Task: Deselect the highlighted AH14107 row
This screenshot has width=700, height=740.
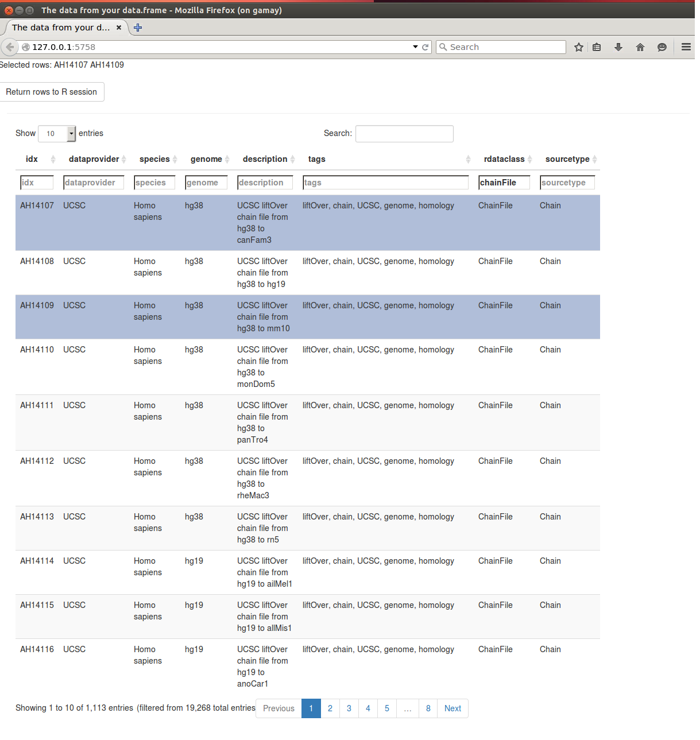Action: (x=307, y=223)
